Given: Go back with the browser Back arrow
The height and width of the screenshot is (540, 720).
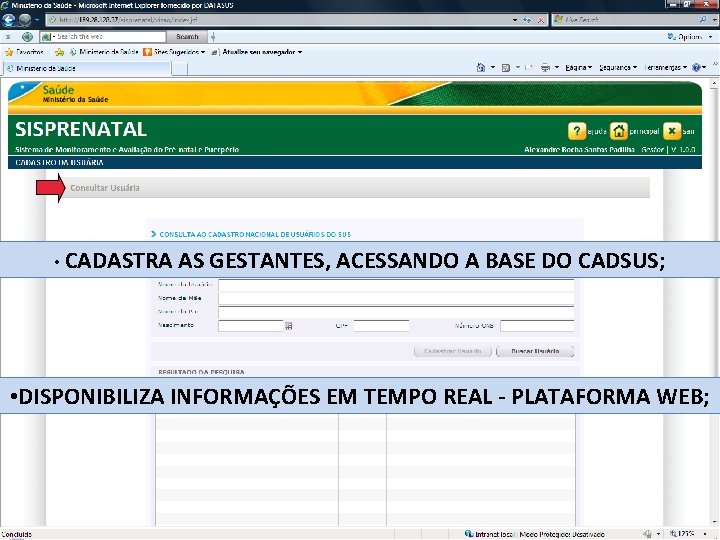Looking at the screenshot, I should tap(8, 20).
